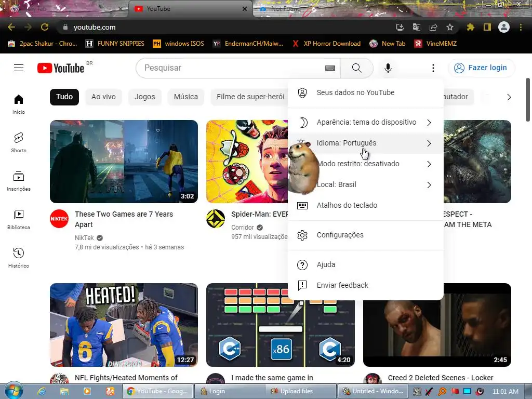Open Ajuda from the menu

point(365,264)
